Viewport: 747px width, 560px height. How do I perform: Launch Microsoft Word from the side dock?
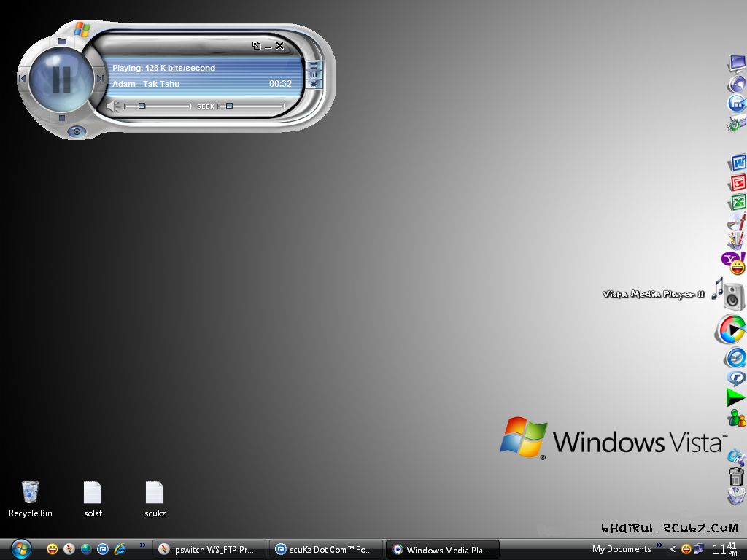[x=738, y=163]
